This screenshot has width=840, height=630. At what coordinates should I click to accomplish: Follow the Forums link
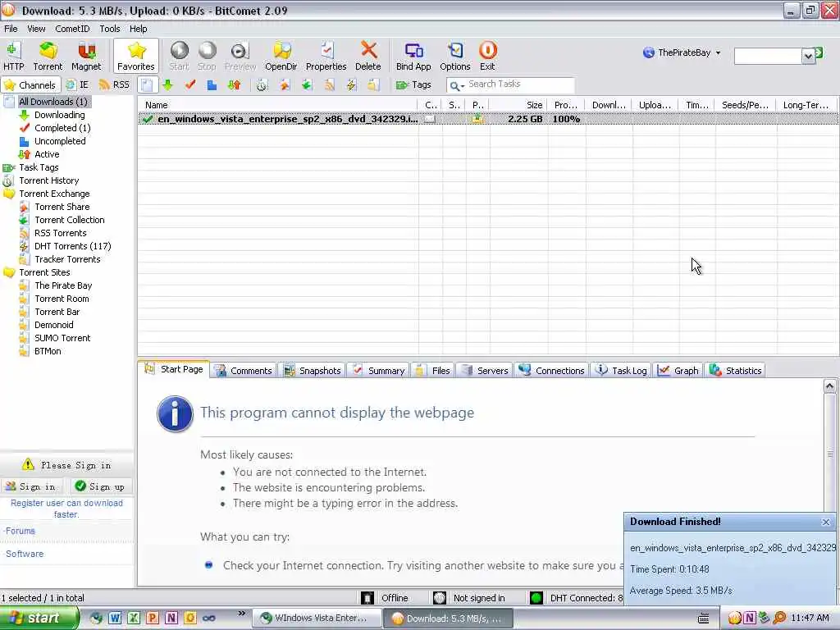tap(21, 531)
